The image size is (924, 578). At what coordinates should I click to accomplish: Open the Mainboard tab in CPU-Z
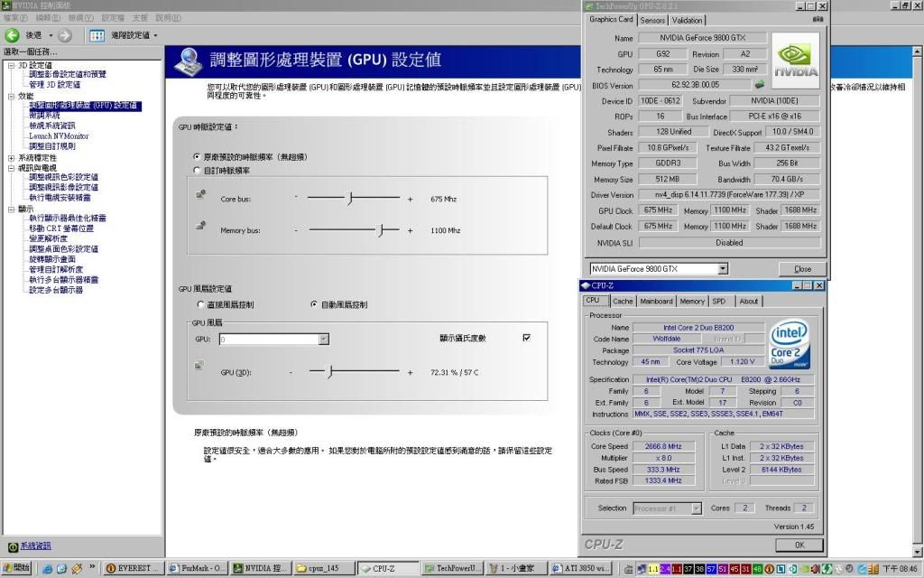(656, 301)
